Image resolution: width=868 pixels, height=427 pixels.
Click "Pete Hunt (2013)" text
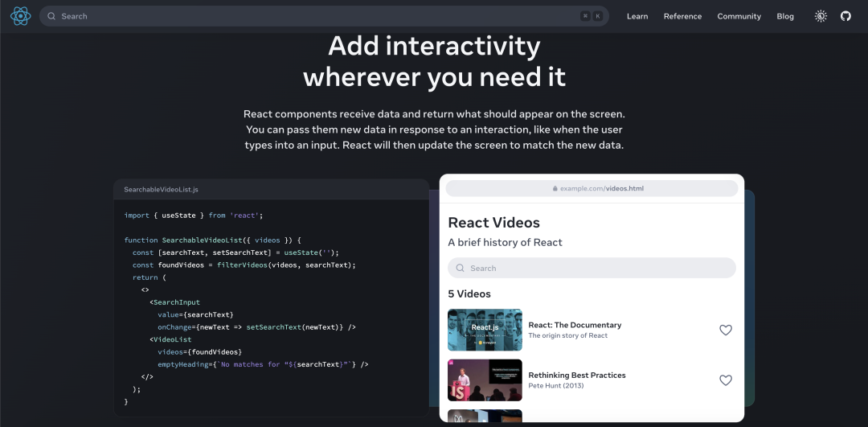point(556,385)
